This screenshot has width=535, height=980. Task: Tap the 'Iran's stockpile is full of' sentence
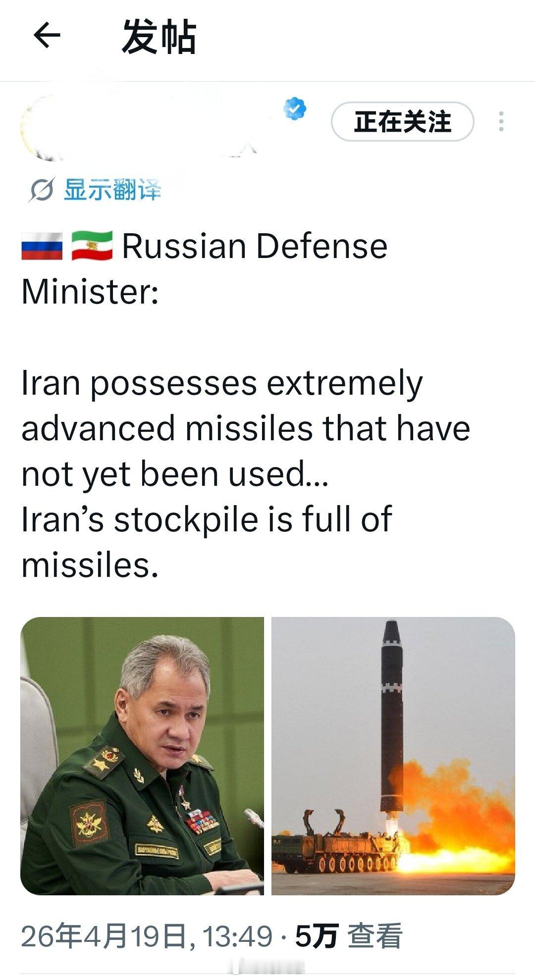point(207,519)
